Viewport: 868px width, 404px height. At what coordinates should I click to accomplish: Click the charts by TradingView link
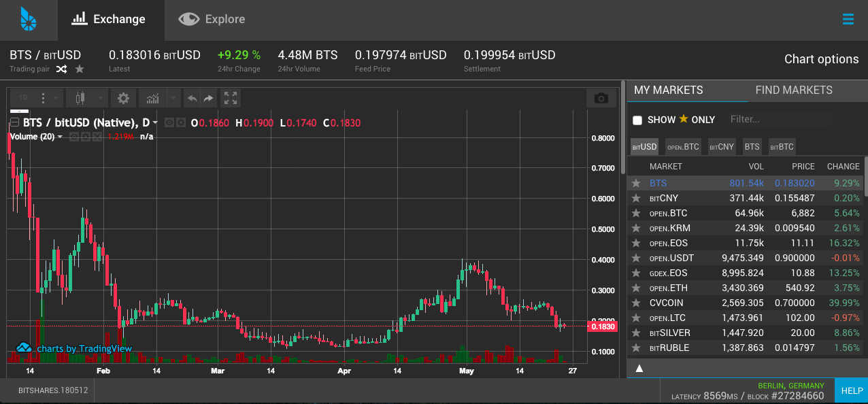point(84,349)
